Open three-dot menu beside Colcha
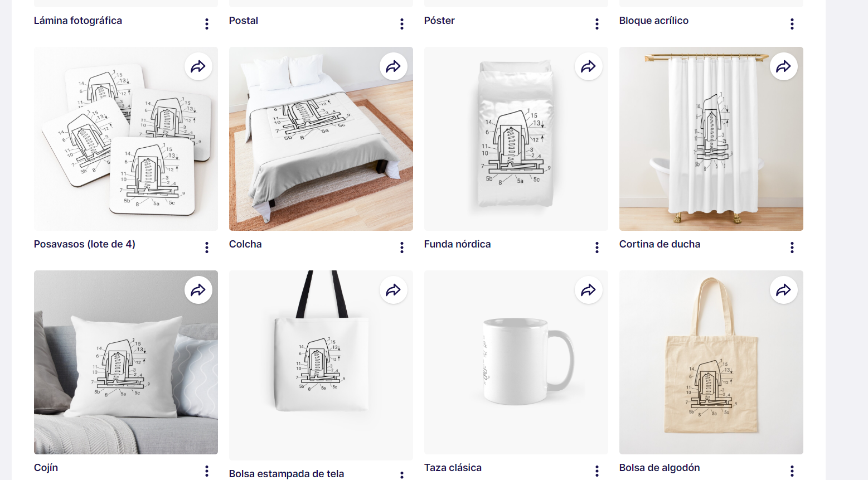 click(402, 248)
